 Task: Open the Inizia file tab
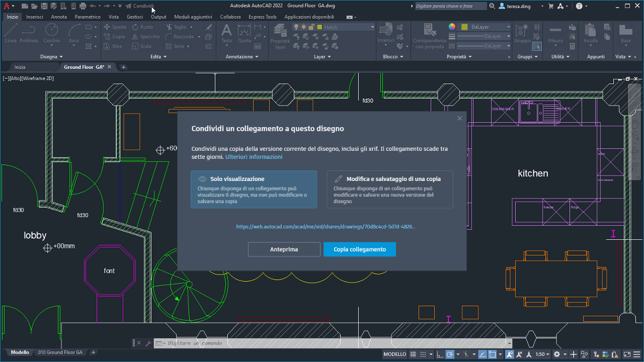(x=20, y=67)
